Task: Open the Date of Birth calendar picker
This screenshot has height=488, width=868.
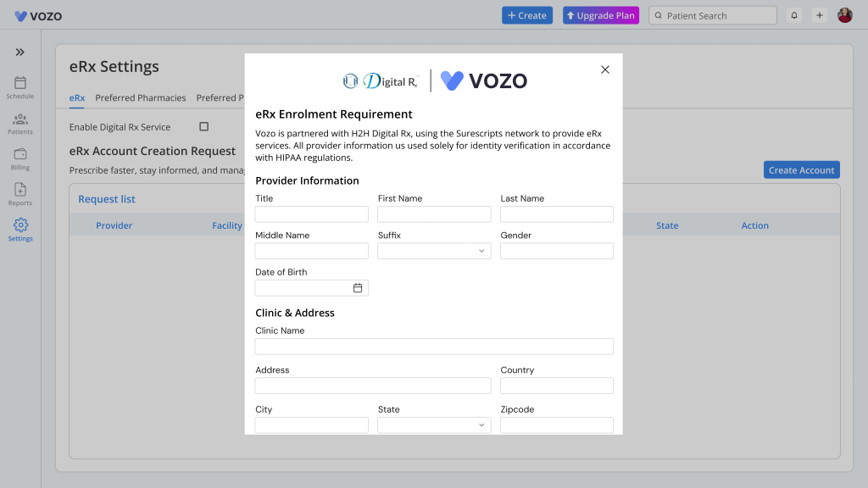Action: pyautogui.click(x=358, y=288)
